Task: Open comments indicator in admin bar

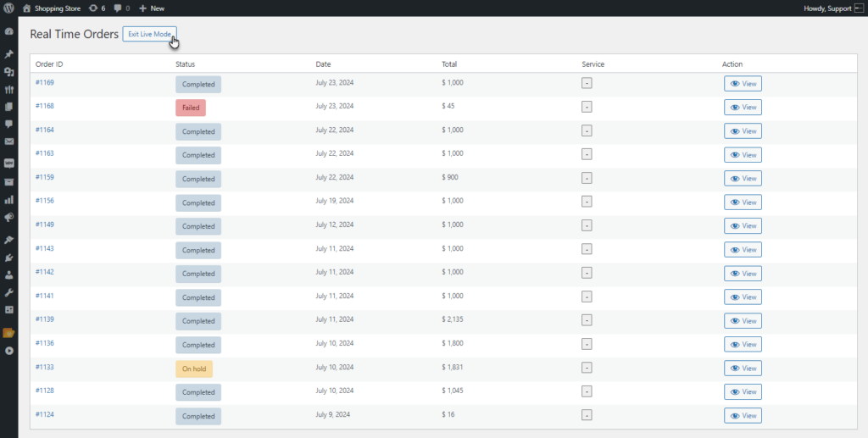Action: pyautogui.click(x=122, y=8)
